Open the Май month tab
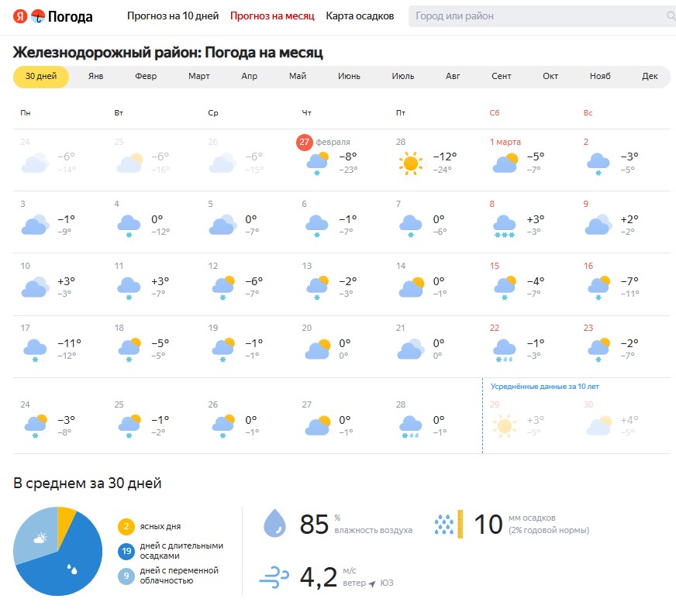 pyautogui.click(x=298, y=76)
